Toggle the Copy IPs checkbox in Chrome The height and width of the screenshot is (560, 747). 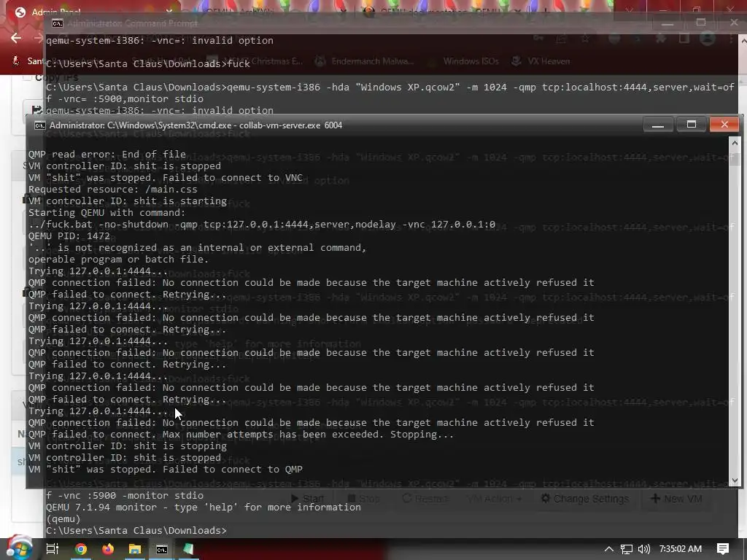(27, 77)
